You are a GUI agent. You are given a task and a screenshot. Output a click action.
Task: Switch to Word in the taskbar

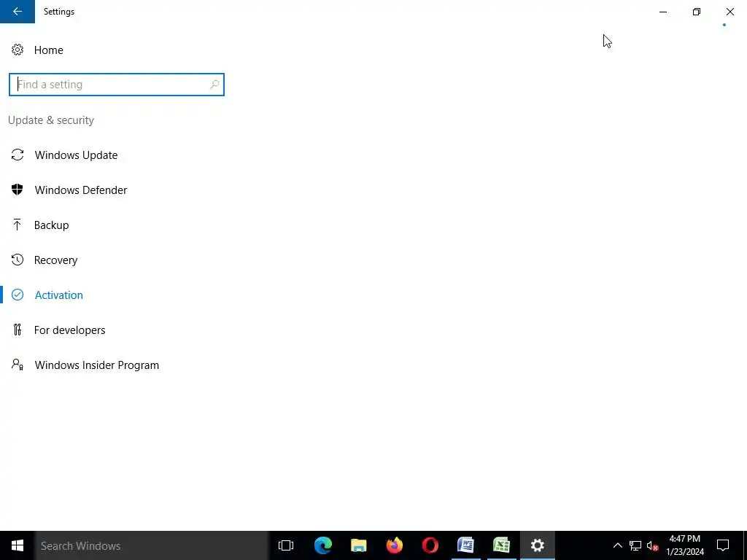465,545
